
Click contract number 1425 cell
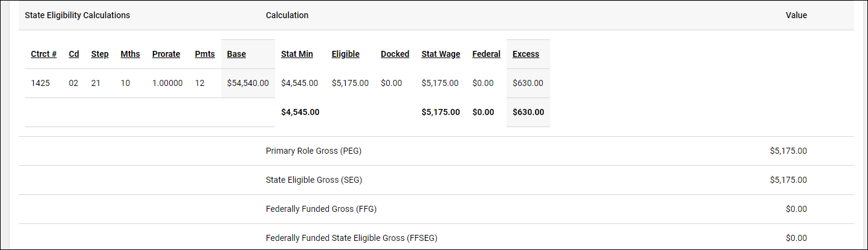pyautogui.click(x=40, y=83)
